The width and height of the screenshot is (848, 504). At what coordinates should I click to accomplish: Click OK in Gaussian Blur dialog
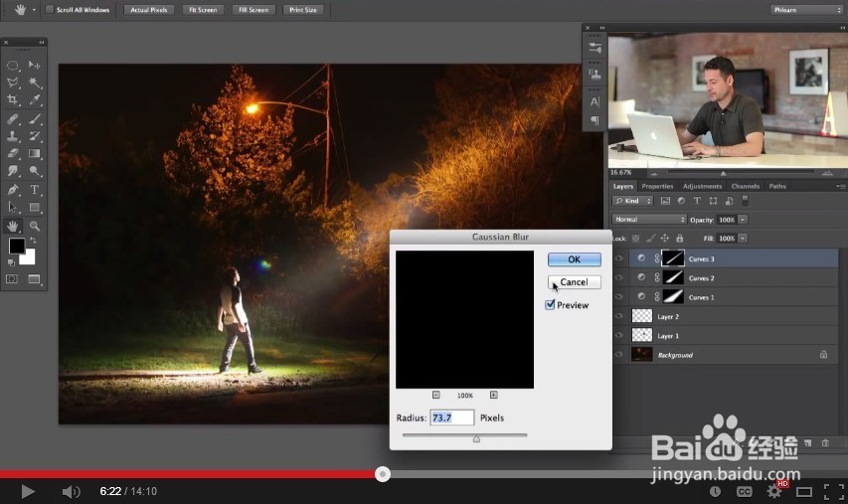575,259
